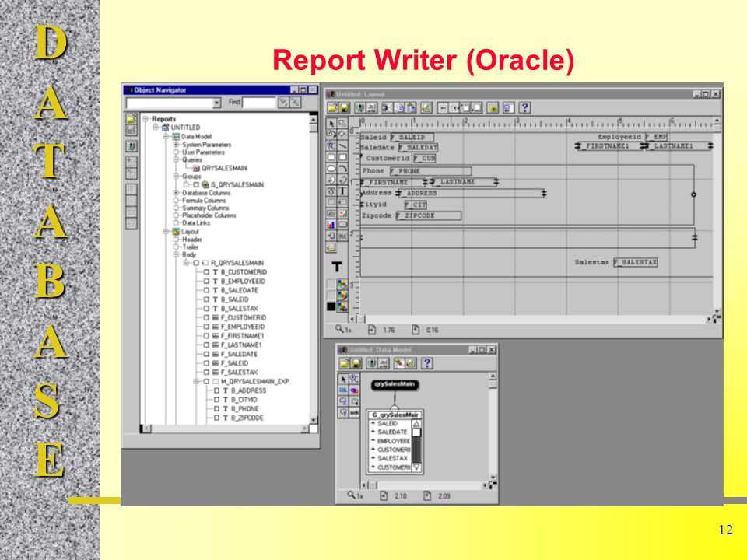Open the Object Navigator dropdown list
Image resolution: width=747 pixels, height=560 pixels.
click(x=217, y=103)
